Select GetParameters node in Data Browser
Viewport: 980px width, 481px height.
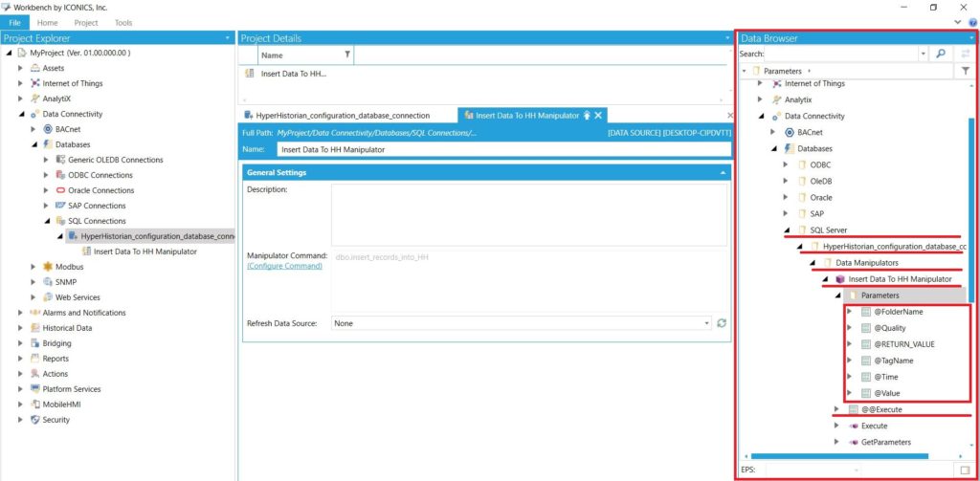pyautogui.click(x=885, y=442)
